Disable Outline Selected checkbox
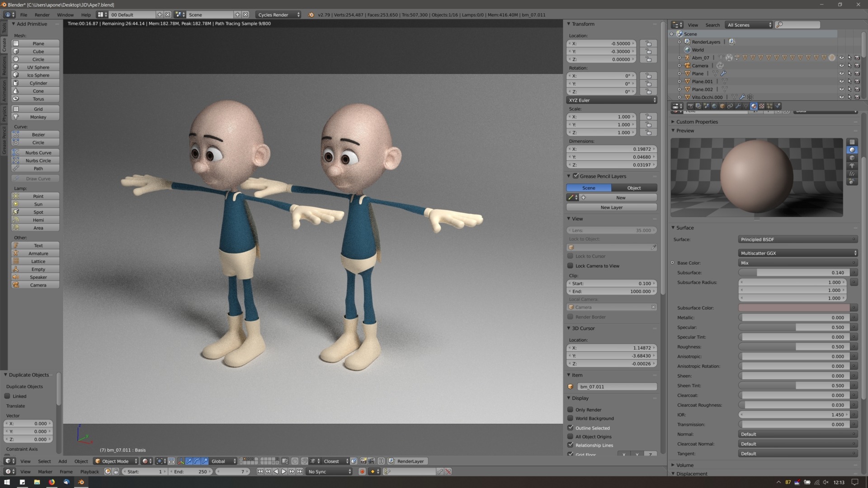The height and width of the screenshot is (488, 868). coord(570,427)
